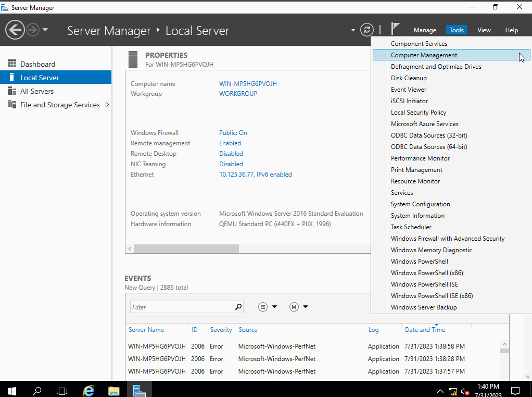Click the Events save query icon
Screen dimensions: 532x397
click(294, 307)
